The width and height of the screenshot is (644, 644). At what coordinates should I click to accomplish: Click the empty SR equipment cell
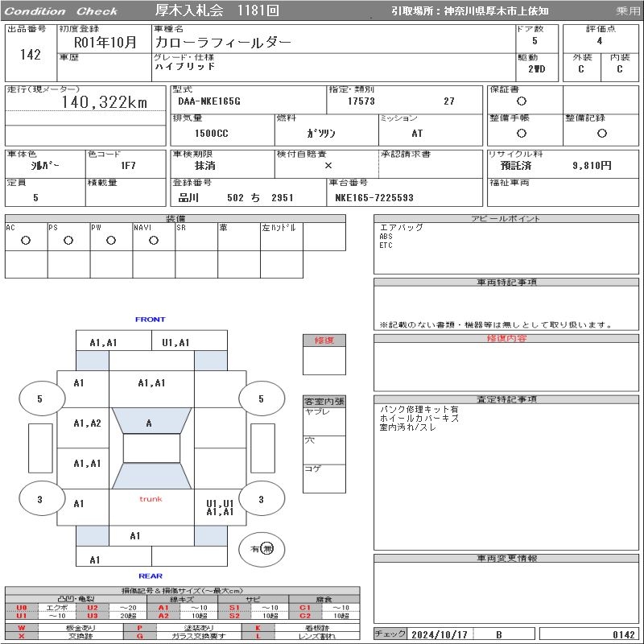196,237
